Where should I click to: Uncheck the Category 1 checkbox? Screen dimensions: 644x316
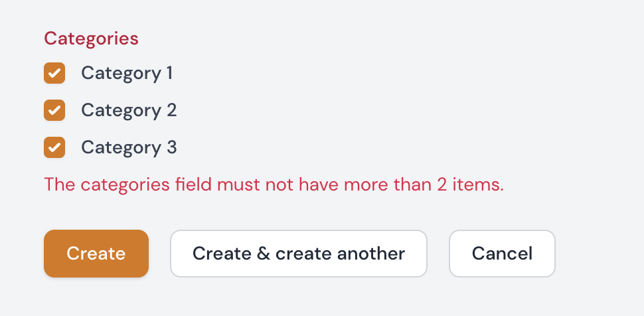coord(54,73)
